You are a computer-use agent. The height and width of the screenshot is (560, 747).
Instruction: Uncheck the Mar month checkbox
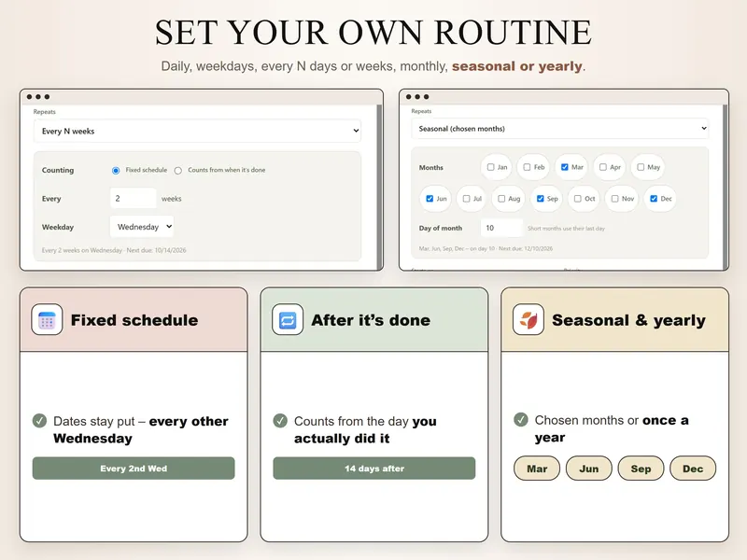[x=565, y=167]
